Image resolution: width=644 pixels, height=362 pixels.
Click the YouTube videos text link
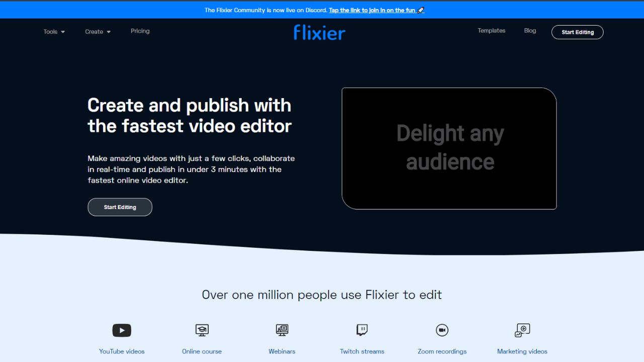point(121,351)
